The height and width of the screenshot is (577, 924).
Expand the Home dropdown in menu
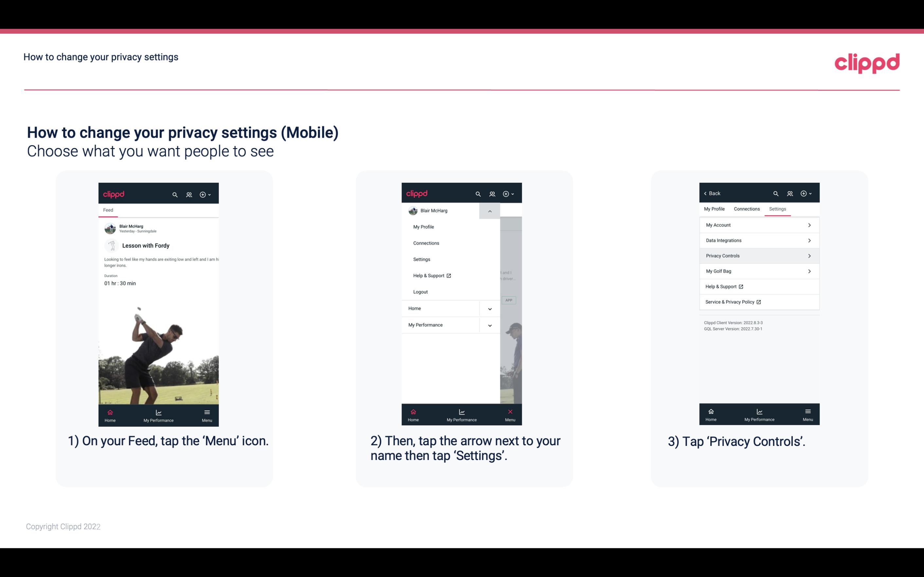coord(489,308)
